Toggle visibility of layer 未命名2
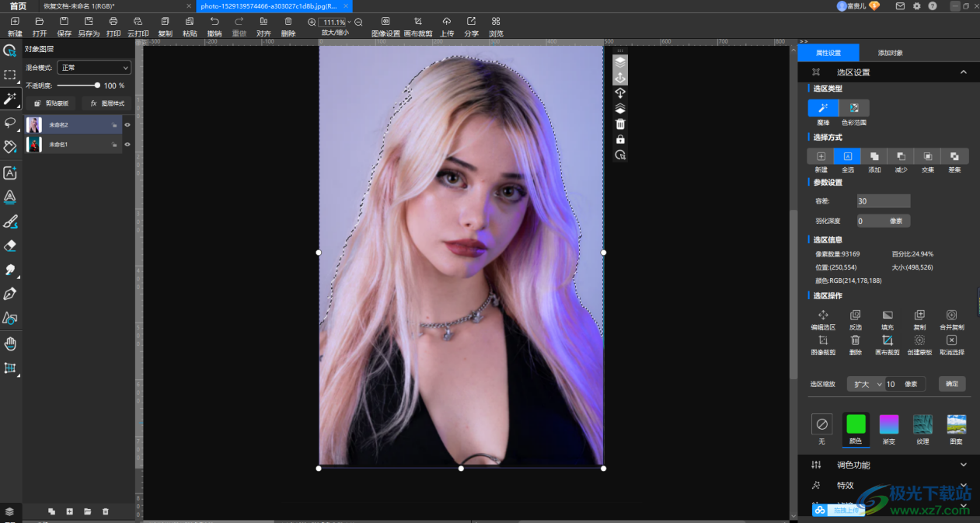This screenshot has height=523, width=980. pyautogui.click(x=127, y=124)
